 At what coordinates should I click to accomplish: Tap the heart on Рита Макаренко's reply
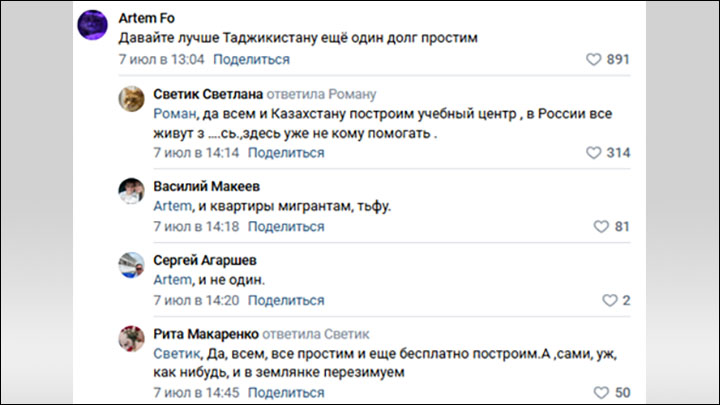pos(601,393)
